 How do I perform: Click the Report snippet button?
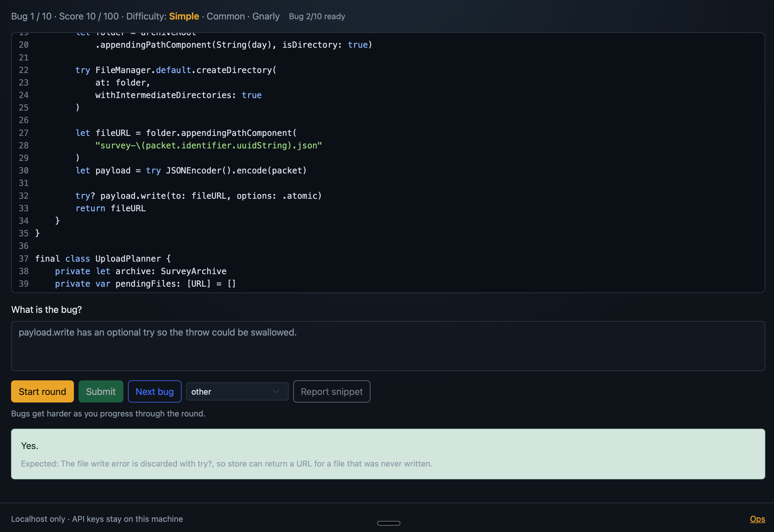(x=331, y=391)
